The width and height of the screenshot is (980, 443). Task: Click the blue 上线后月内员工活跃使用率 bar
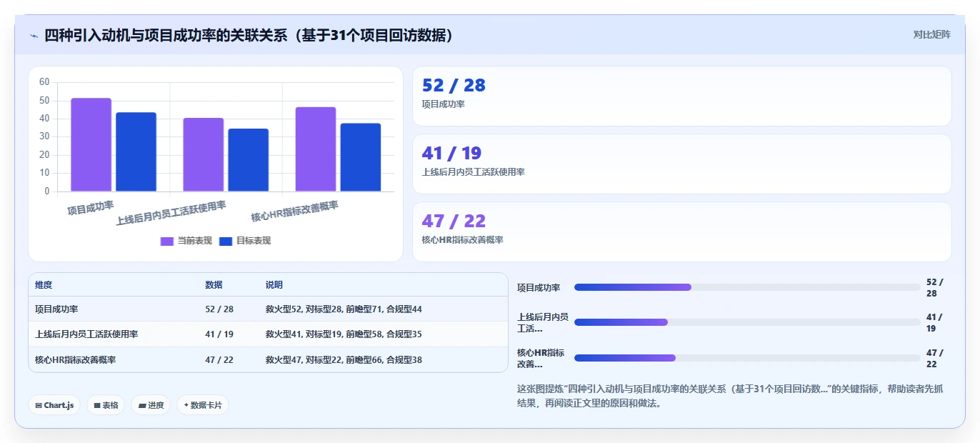[x=249, y=160]
